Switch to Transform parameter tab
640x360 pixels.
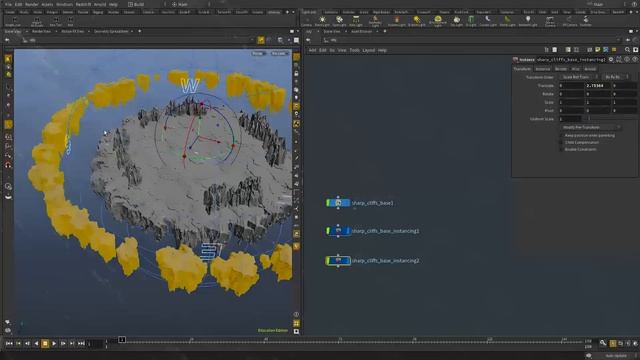522,69
